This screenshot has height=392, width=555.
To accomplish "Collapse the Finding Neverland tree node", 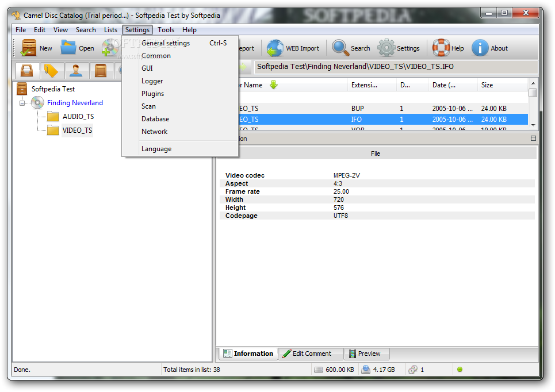I will click(x=22, y=103).
